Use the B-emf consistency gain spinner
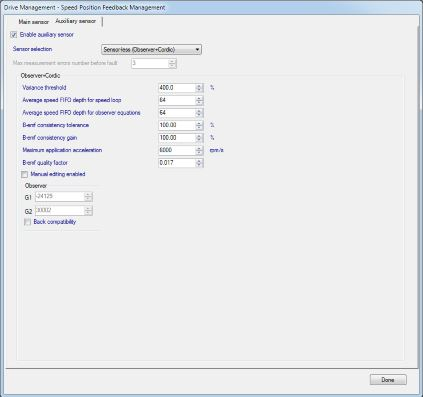423x397 pixels. 199,138
